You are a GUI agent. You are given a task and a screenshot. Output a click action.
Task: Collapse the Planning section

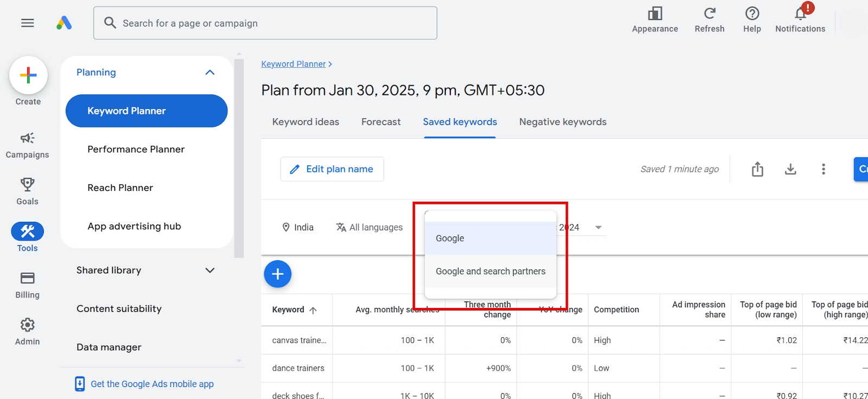210,73
